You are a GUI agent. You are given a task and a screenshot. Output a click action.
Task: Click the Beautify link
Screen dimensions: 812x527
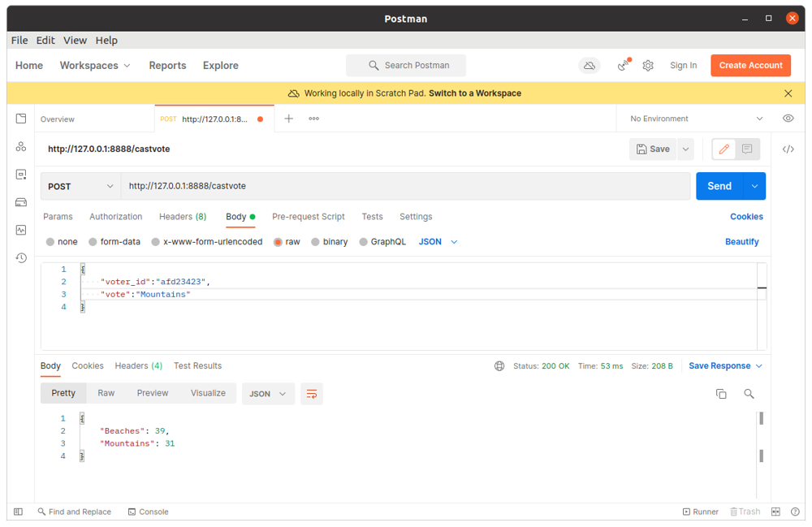click(x=741, y=242)
